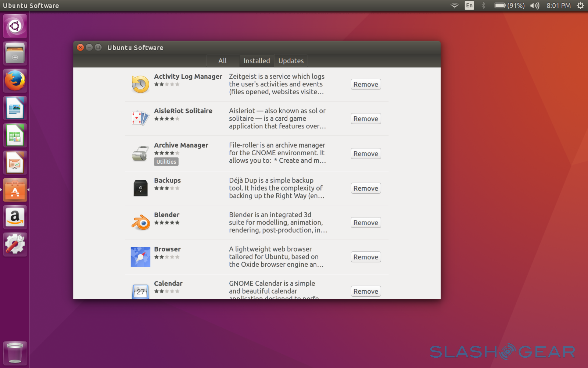Switch to the All tab
The width and height of the screenshot is (588, 368).
click(x=222, y=61)
